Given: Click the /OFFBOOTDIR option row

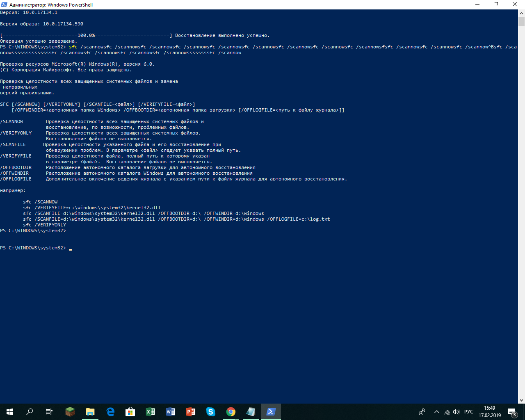Looking at the screenshot, I should click(128, 167).
